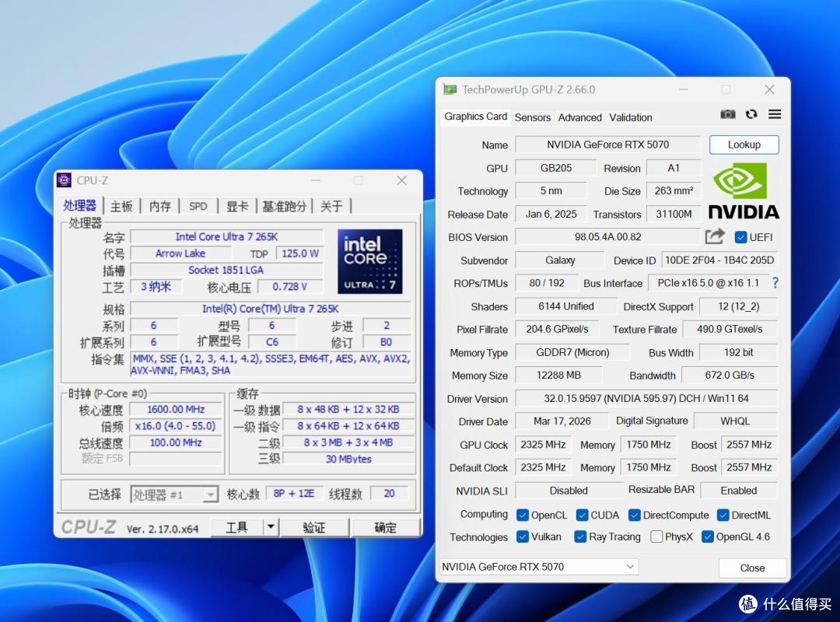Click the CPU name Intel Core Ultra 7 265K
Screen dimensions: 840x622
coord(226,237)
